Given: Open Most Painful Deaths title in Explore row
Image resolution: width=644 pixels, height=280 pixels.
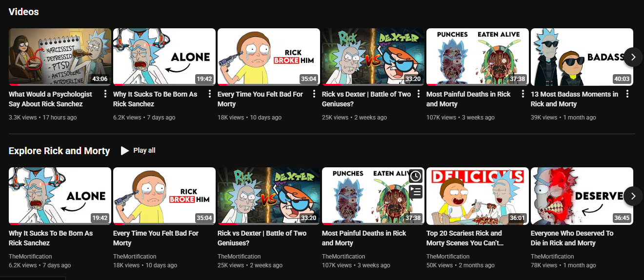Looking at the screenshot, I should 364,238.
